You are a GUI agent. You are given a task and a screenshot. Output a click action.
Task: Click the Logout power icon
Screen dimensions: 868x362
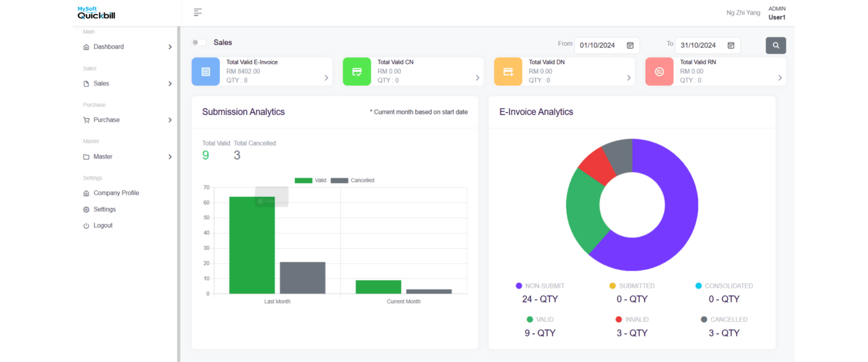click(x=86, y=226)
